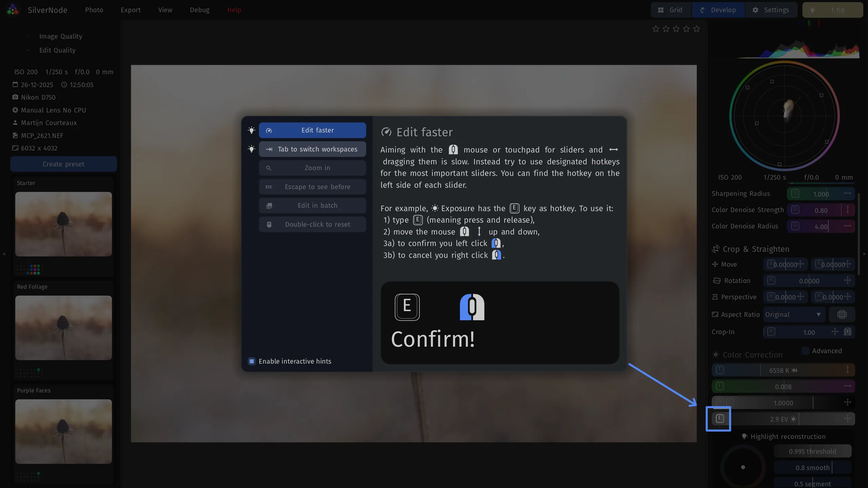Collapse the left panel arrow
This screenshot has width=868, height=488.
(x=4, y=253)
